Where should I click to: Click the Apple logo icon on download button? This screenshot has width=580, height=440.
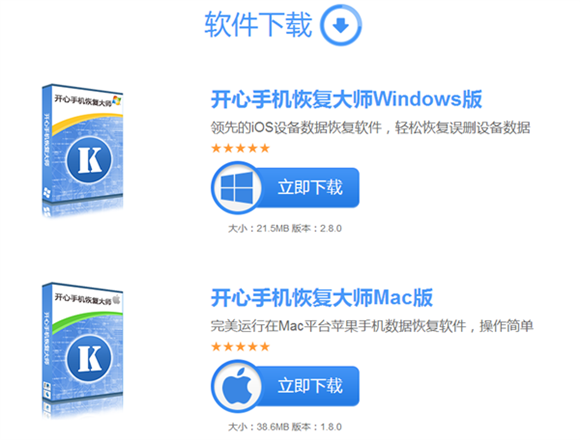coord(237,386)
